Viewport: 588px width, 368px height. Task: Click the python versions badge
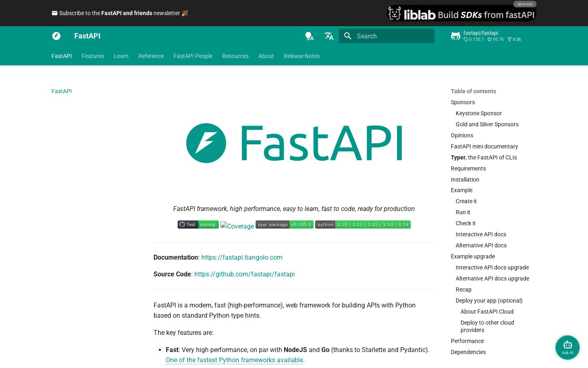coord(363,224)
